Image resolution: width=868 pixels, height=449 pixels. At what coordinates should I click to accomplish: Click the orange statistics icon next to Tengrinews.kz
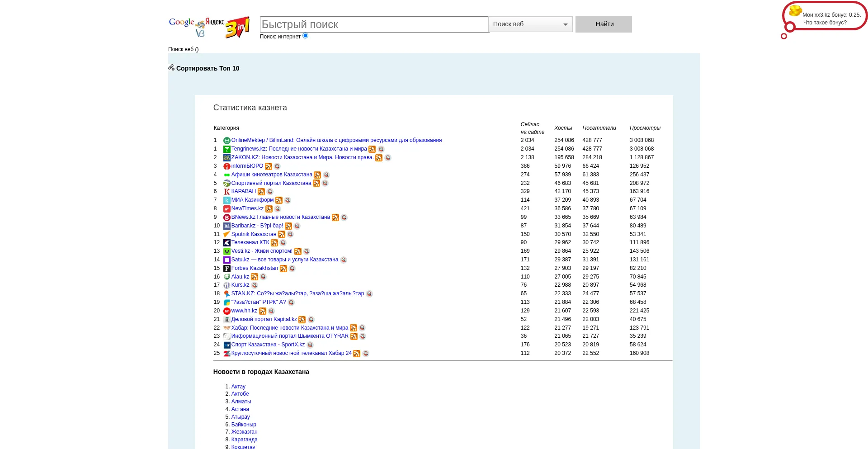coord(372,149)
